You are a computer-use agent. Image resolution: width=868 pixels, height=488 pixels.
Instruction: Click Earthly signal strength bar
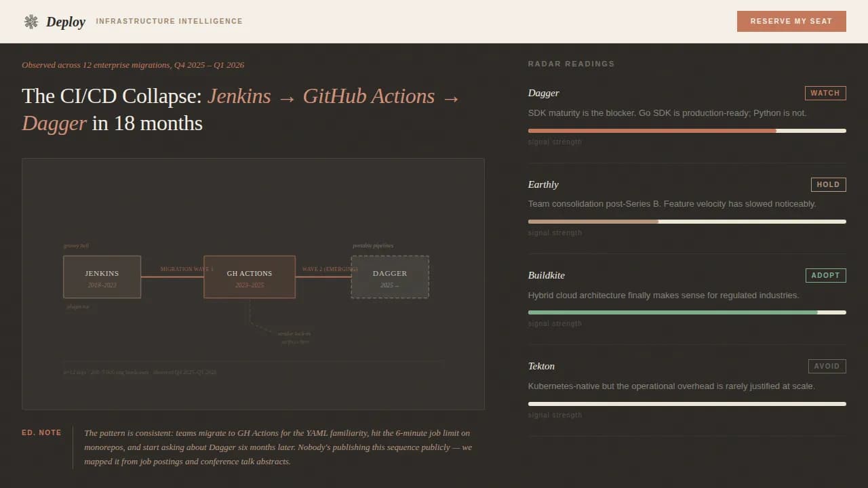(x=687, y=222)
